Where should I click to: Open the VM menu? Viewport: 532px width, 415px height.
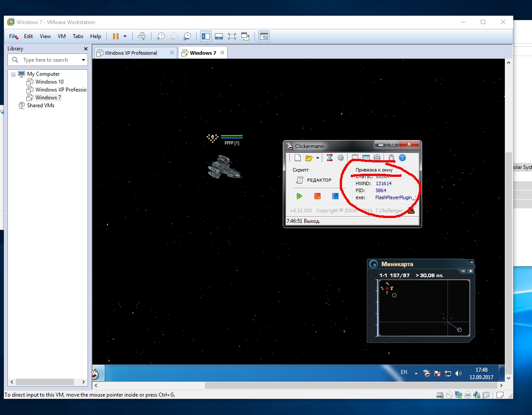pyautogui.click(x=62, y=36)
